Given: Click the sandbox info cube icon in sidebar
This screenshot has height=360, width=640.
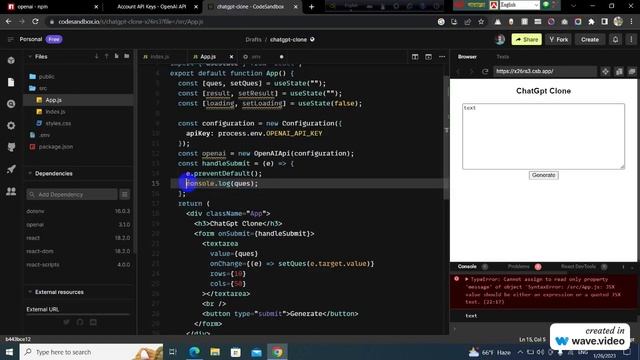Looking at the screenshot, I should pos(11,60).
